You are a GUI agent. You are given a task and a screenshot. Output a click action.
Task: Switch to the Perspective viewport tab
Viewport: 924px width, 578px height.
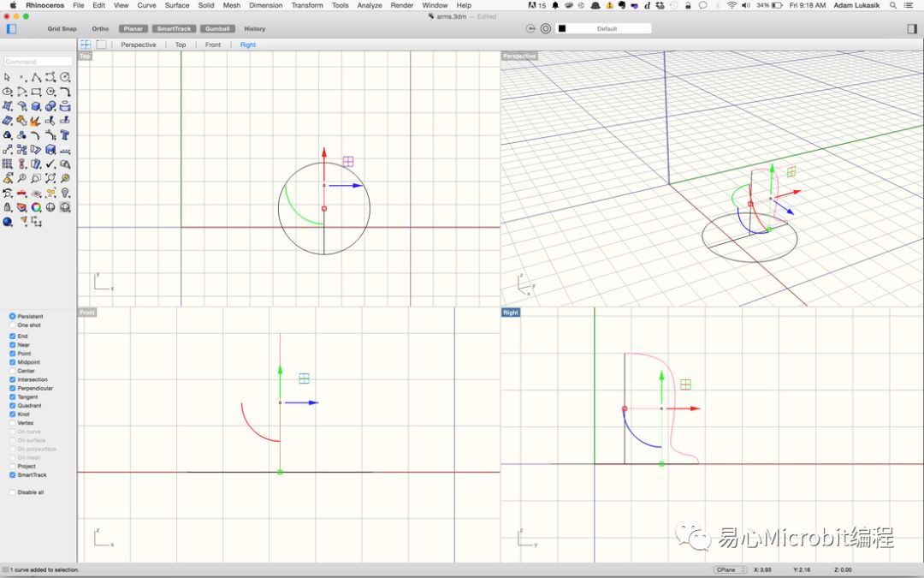[x=138, y=45]
